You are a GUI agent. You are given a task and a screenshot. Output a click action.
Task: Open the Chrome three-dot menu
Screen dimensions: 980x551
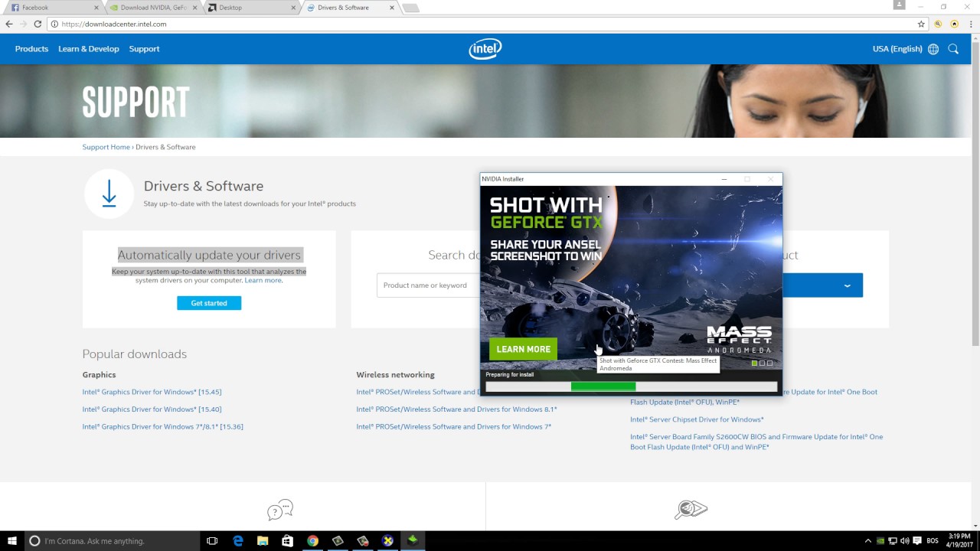click(970, 24)
